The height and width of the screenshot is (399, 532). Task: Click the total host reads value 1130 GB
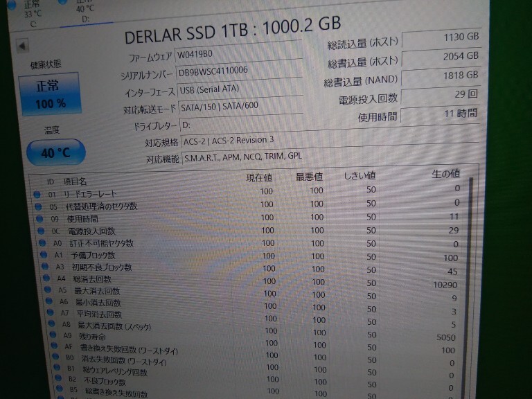point(441,38)
